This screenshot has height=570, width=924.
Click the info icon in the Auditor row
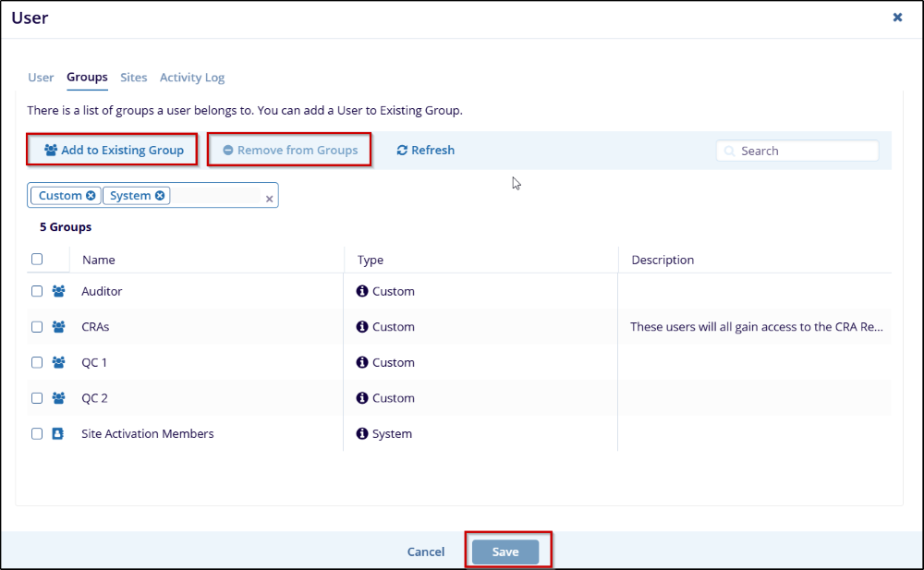point(362,291)
